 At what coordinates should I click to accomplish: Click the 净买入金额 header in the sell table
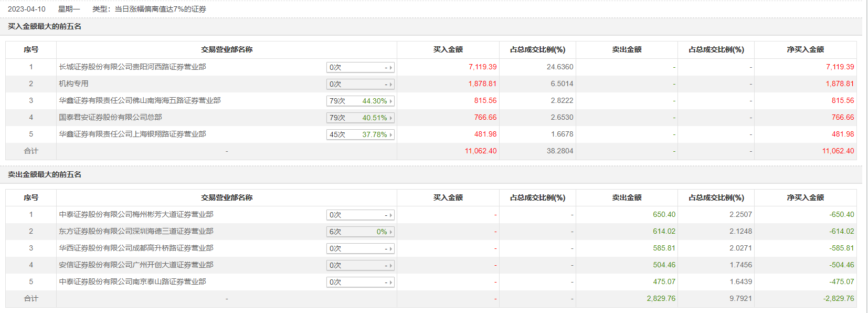pos(805,197)
